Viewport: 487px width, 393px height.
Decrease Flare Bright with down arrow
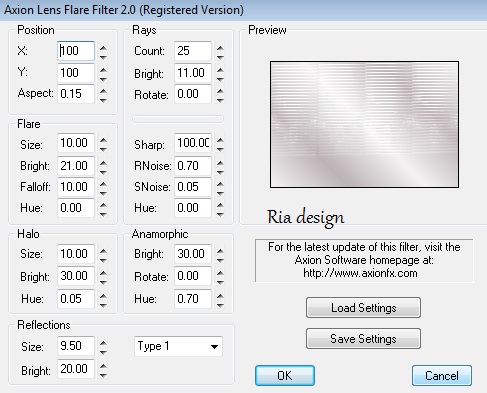[103, 173]
